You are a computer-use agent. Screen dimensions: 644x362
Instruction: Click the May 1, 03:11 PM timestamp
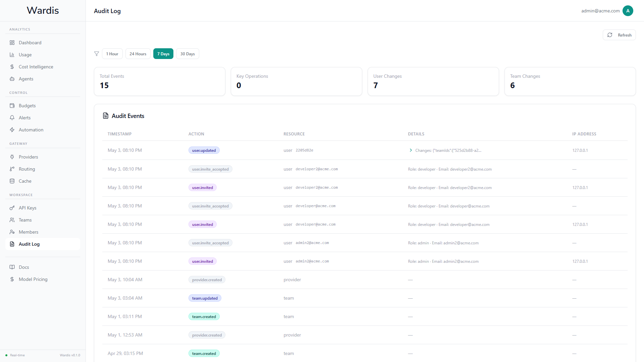(x=125, y=316)
